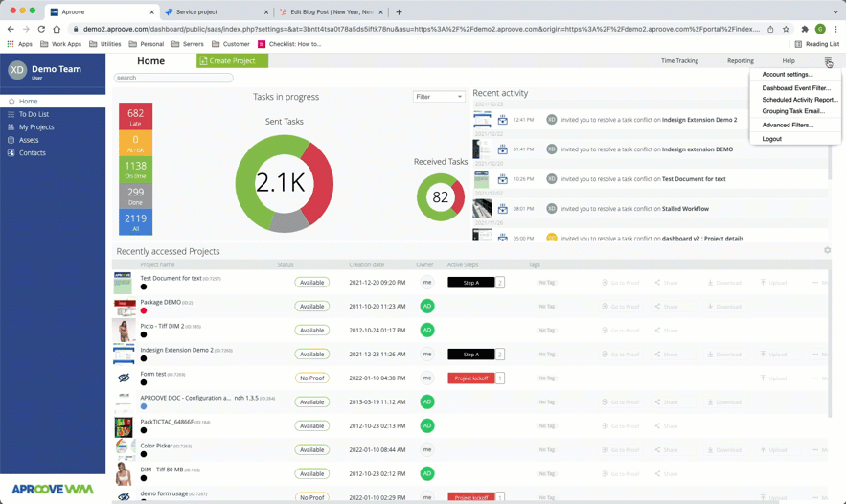Click the gray 299 Done tile
The height and width of the screenshot is (504, 846).
135,195
